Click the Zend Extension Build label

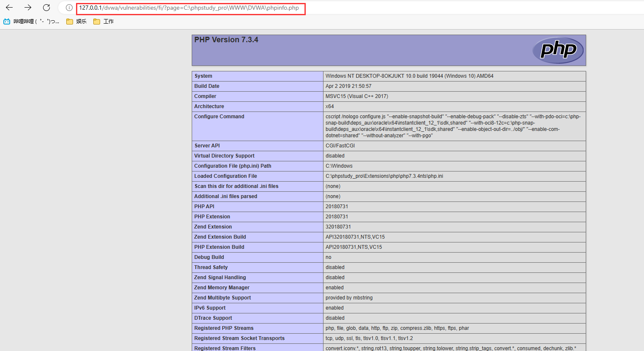click(x=220, y=237)
